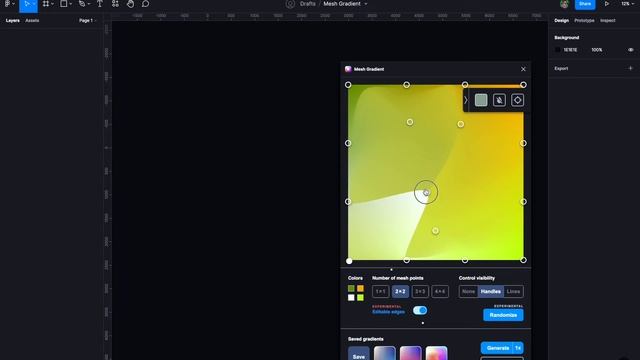This screenshot has width=640, height=360.
Task: Toggle Background visibility eye icon
Action: (x=630, y=50)
